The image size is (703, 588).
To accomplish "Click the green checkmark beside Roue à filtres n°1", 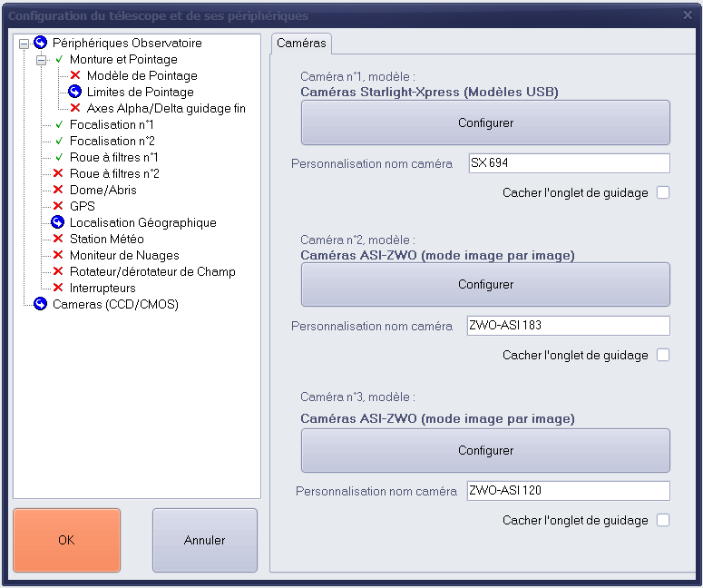I will pos(59,157).
